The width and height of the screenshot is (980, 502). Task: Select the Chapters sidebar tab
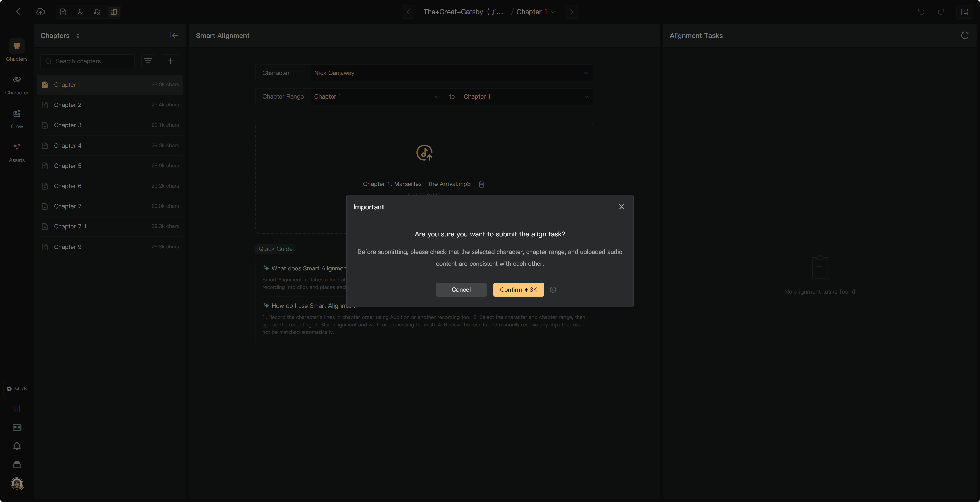pyautogui.click(x=17, y=51)
